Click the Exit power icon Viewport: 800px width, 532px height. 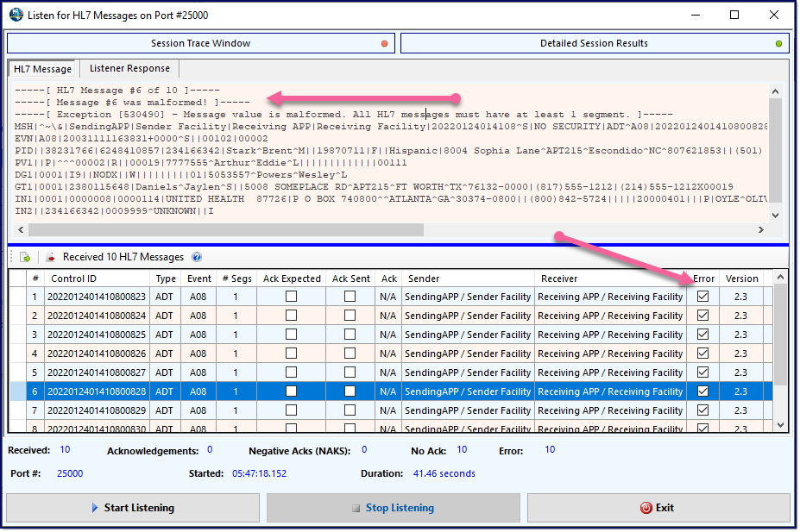tap(646, 508)
